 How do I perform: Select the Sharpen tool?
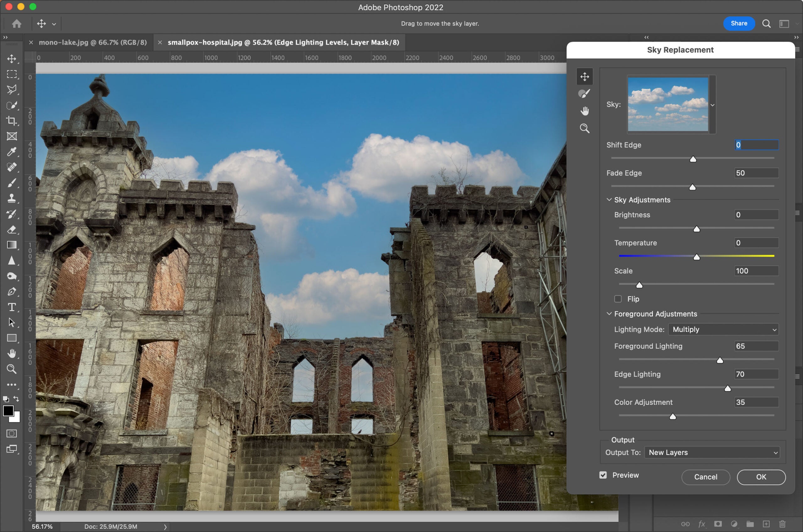12,260
